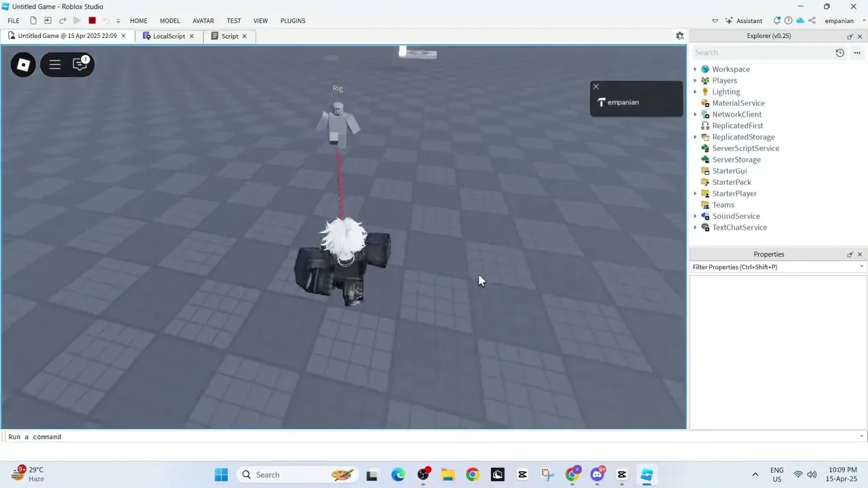
Task: Open the quick access toolbar customize arrow
Action: 118,21
